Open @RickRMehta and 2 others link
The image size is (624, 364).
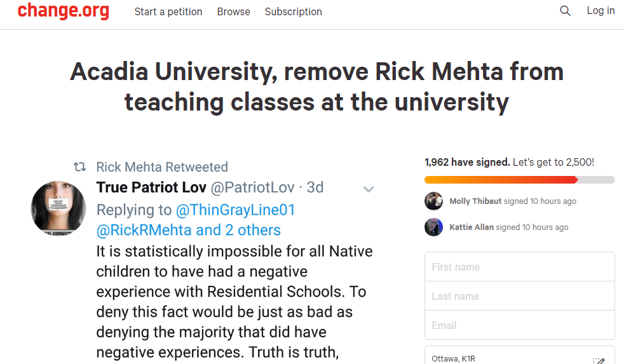click(189, 230)
